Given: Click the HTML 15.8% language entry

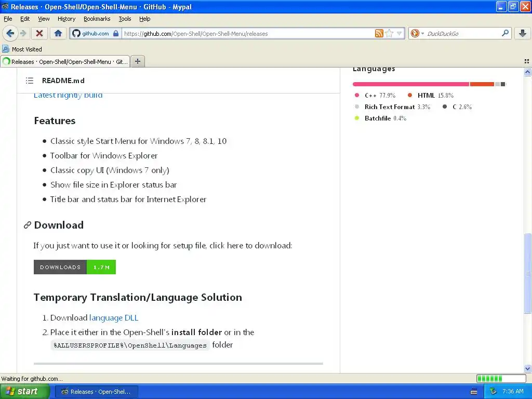Looking at the screenshot, I should coord(431,96).
